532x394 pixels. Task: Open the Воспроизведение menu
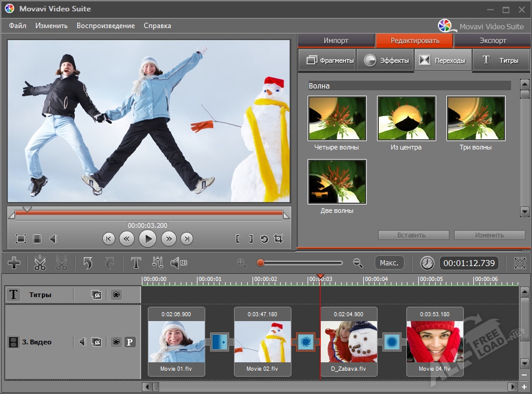click(x=105, y=26)
